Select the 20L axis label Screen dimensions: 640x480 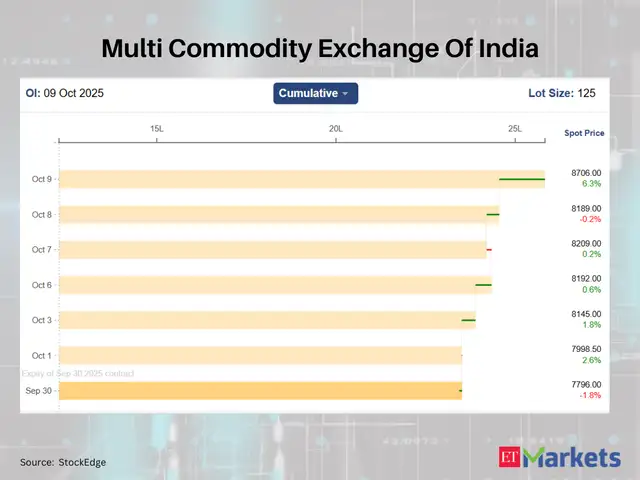click(x=336, y=129)
